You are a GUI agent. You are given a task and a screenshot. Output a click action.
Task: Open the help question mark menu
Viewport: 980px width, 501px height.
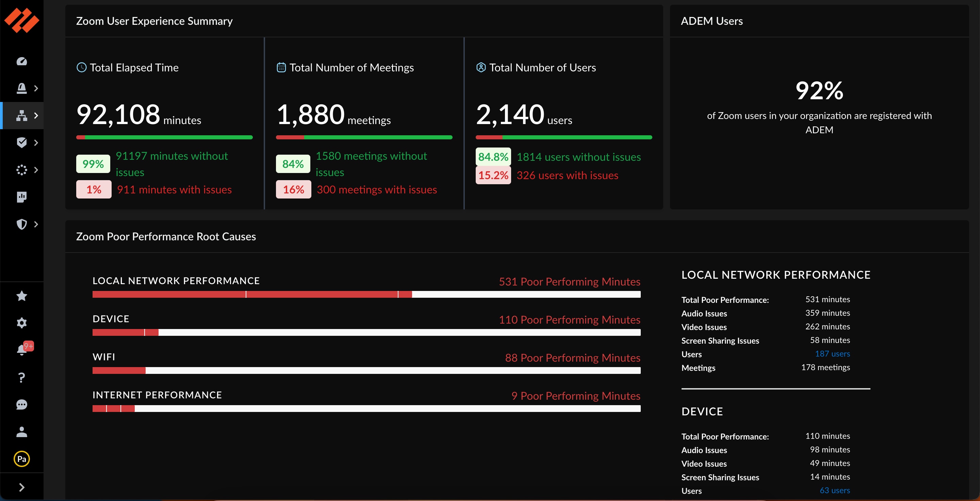click(22, 377)
